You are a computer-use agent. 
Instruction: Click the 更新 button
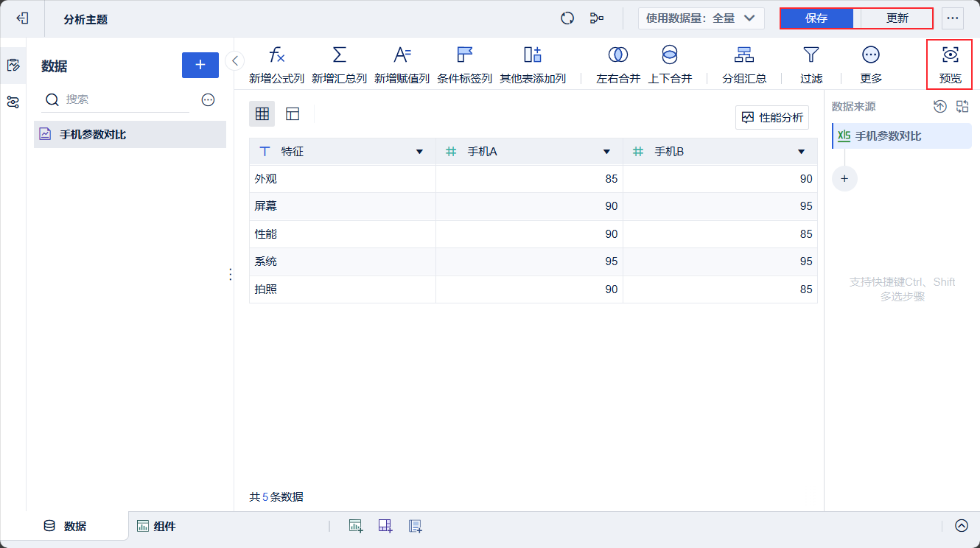(x=897, y=18)
